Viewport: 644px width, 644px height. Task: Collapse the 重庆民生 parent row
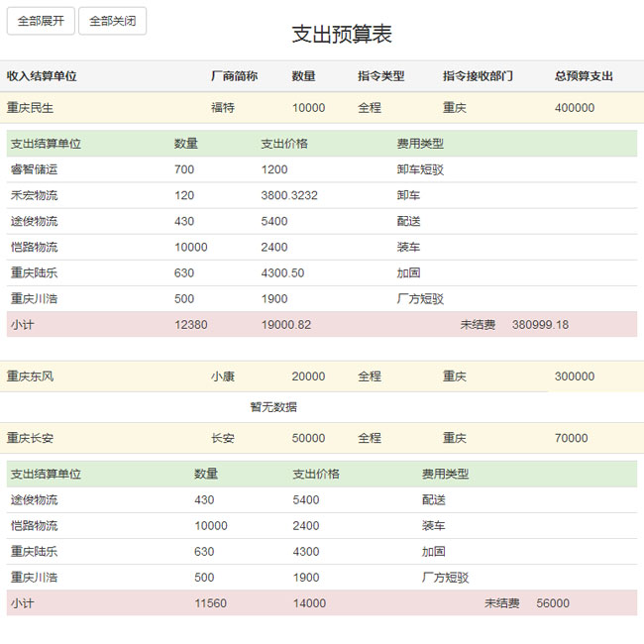(30, 108)
